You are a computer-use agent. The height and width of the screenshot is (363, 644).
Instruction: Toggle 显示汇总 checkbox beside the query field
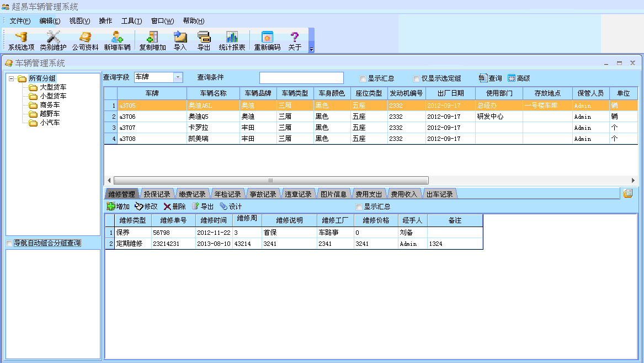[x=363, y=78]
